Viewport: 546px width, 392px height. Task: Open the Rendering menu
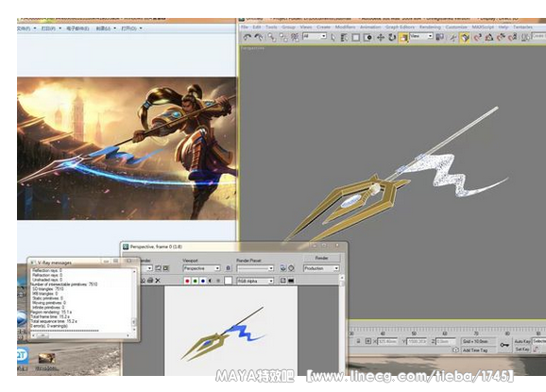click(430, 26)
